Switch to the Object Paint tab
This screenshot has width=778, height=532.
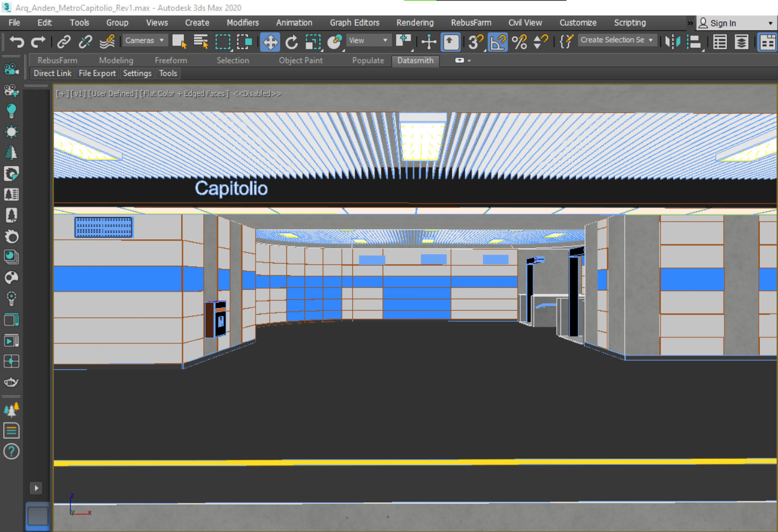coord(301,61)
